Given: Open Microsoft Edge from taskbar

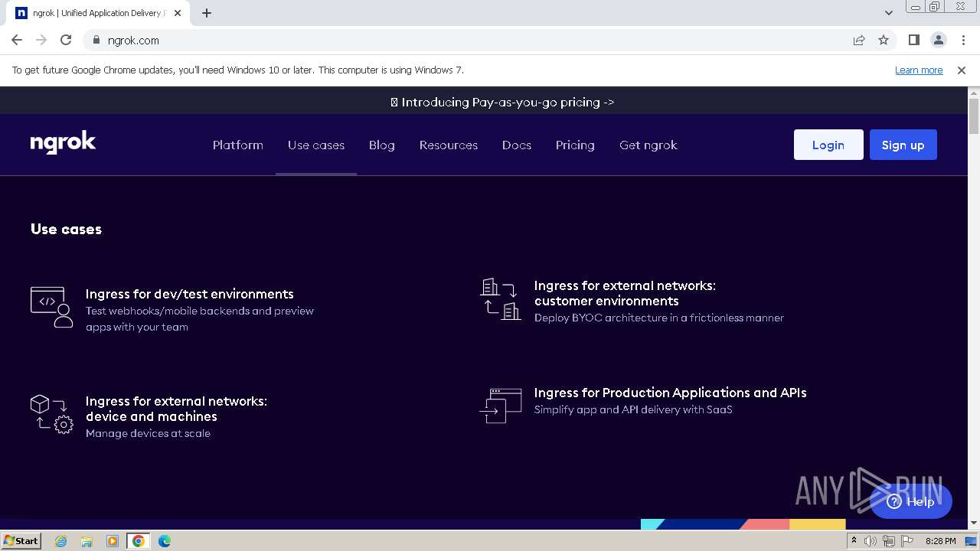Looking at the screenshot, I should pyautogui.click(x=164, y=541).
